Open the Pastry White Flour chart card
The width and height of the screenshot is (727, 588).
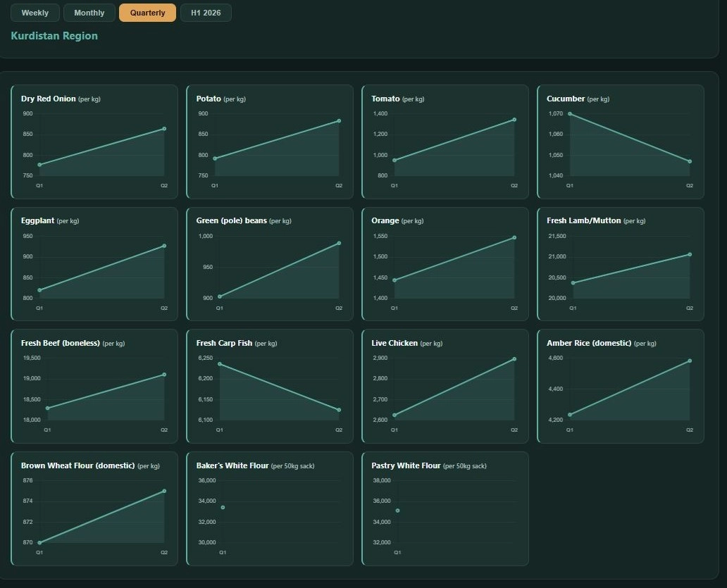[x=445, y=508]
